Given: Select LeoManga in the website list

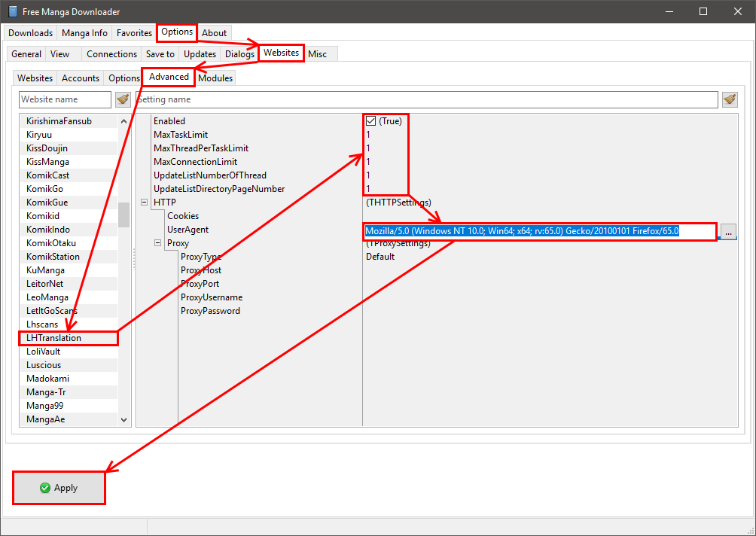Looking at the screenshot, I should pos(69,297).
